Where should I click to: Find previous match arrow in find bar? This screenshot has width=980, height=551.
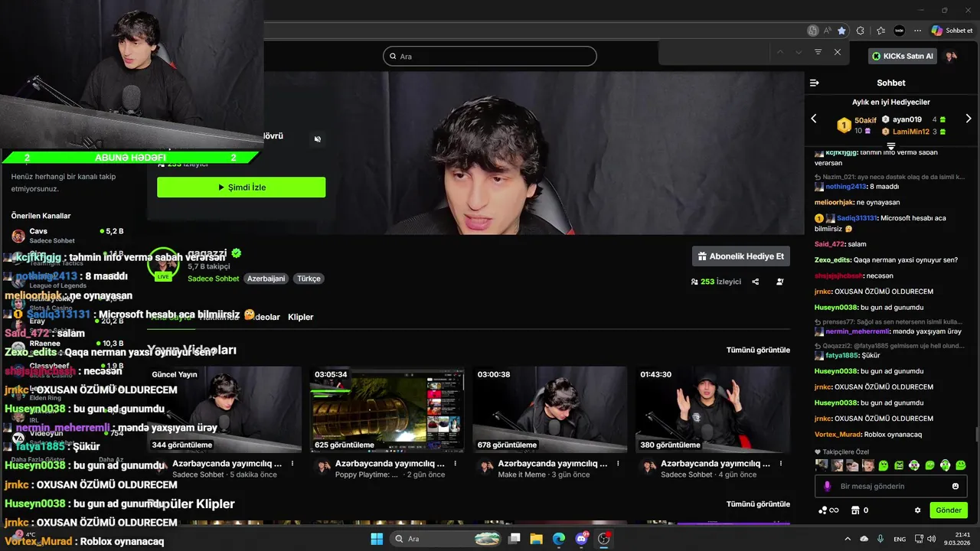tap(780, 52)
